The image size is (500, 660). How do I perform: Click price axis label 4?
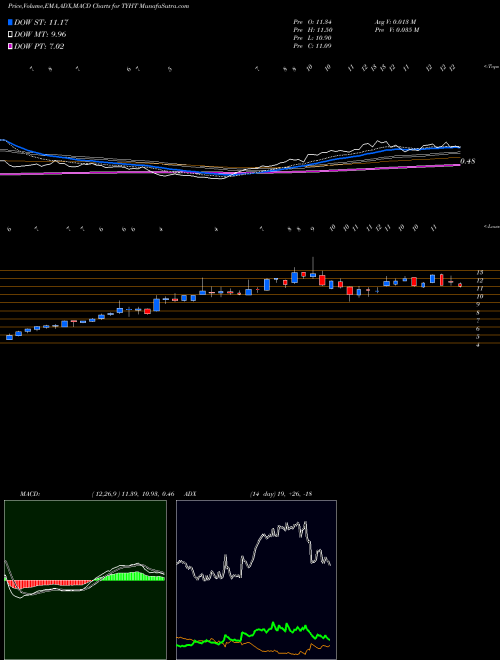click(478, 345)
